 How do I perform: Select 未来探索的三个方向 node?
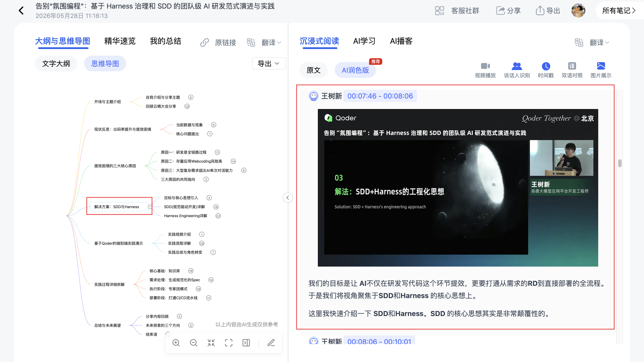(163, 325)
